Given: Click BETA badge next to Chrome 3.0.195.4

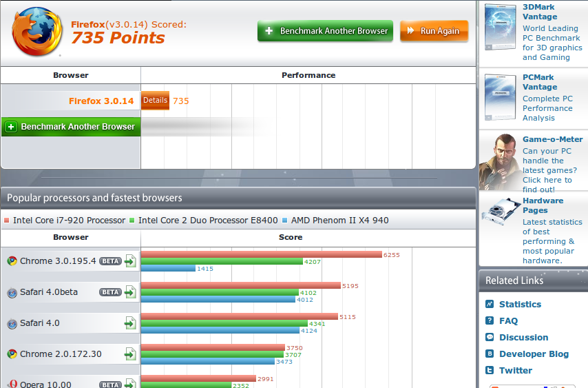Looking at the screenshot, I should [110, 261].
